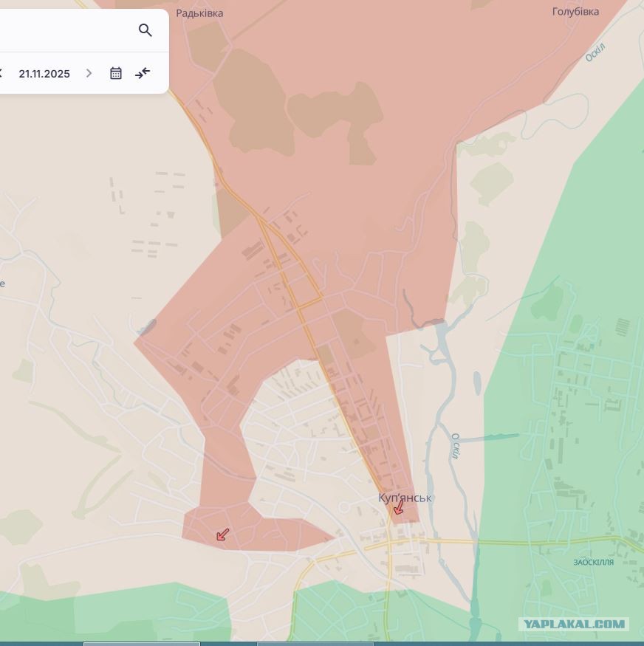Open the YAPLAKAL.COM watermark link

574,624
